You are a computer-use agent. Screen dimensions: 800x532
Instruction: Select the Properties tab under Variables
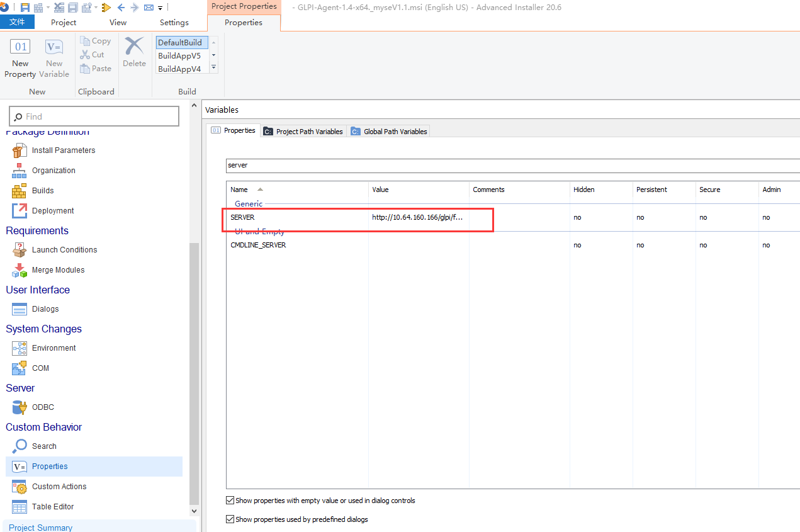(x=233, y=130)
